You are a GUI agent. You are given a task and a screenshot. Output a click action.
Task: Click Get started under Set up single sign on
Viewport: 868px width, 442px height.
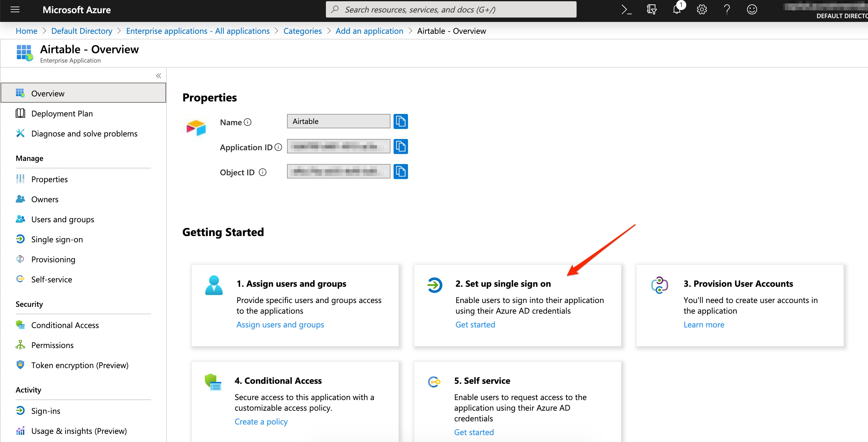tap(475, 325)
